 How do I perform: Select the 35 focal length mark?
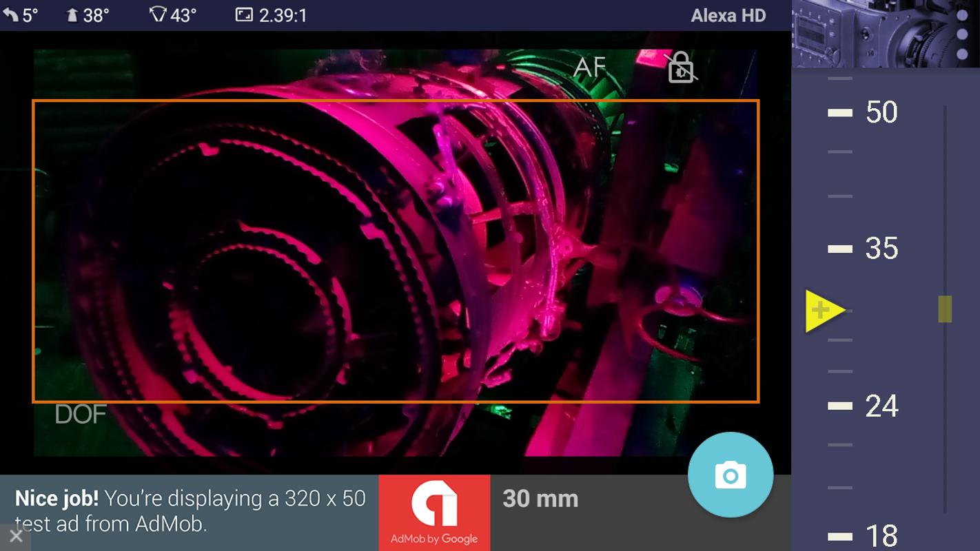(x=863, y=249)
